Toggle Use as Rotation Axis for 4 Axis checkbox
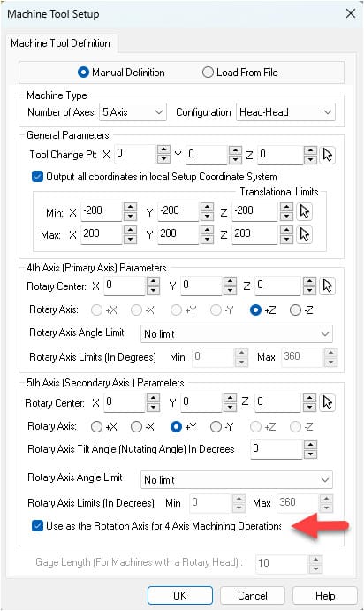Viewport: 364px width, 611px height. [37, 525]
